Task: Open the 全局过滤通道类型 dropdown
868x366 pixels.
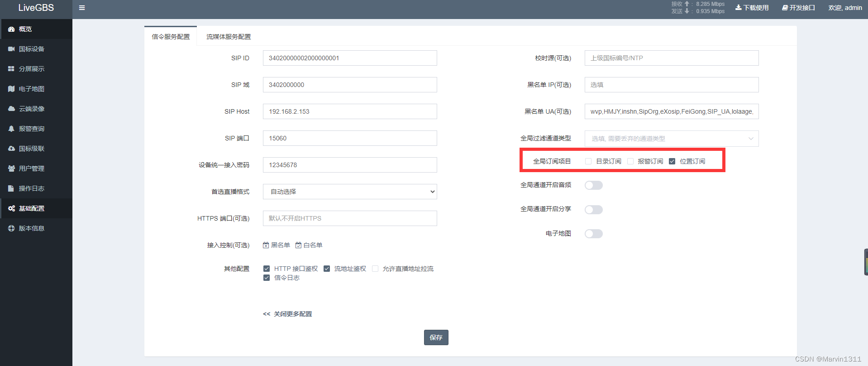Action: (672, 139)
